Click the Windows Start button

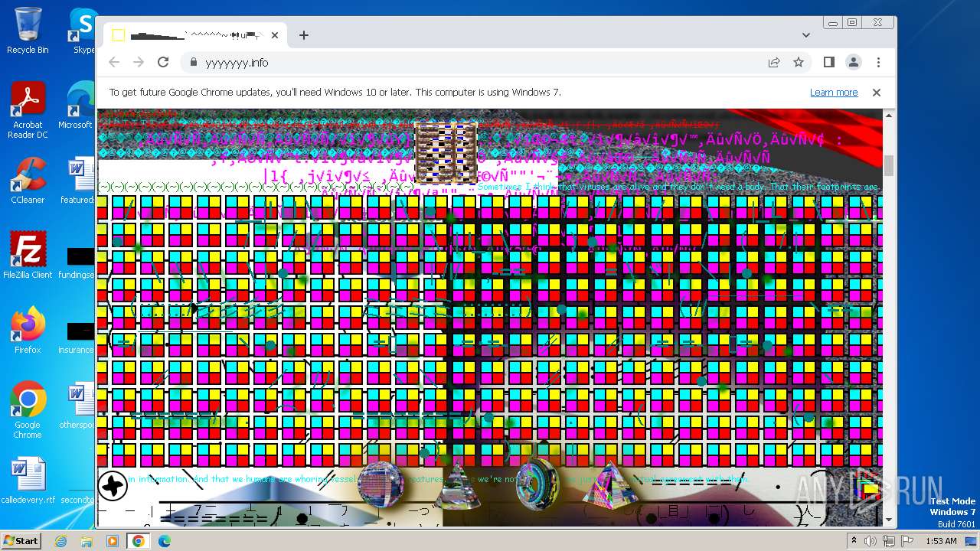(x=21, y=540)
